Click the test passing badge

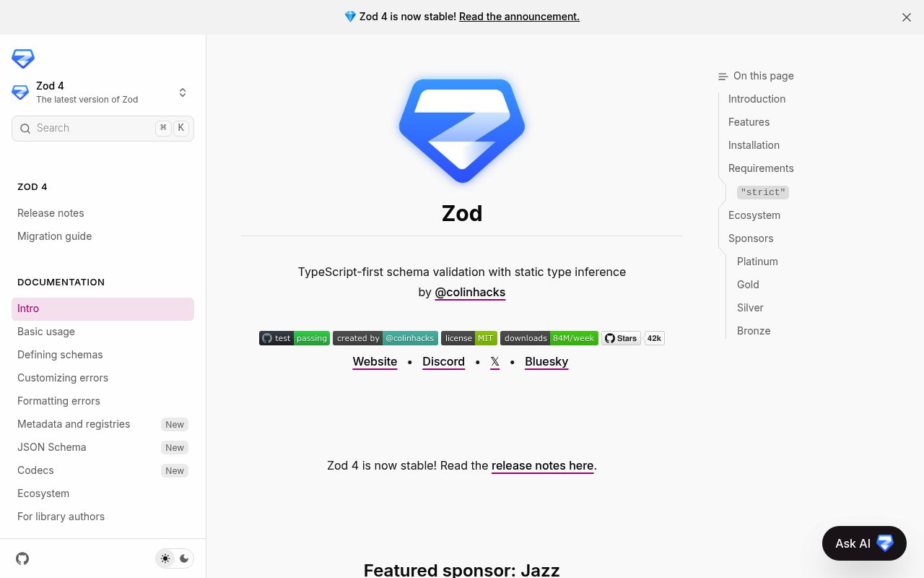[x=295, y=338]
